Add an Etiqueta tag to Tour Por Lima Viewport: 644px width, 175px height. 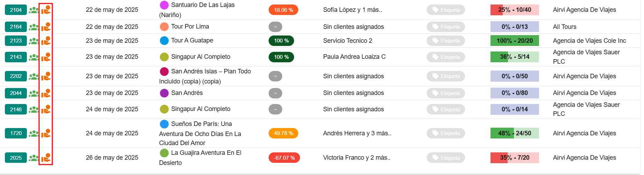coord(445,27)
